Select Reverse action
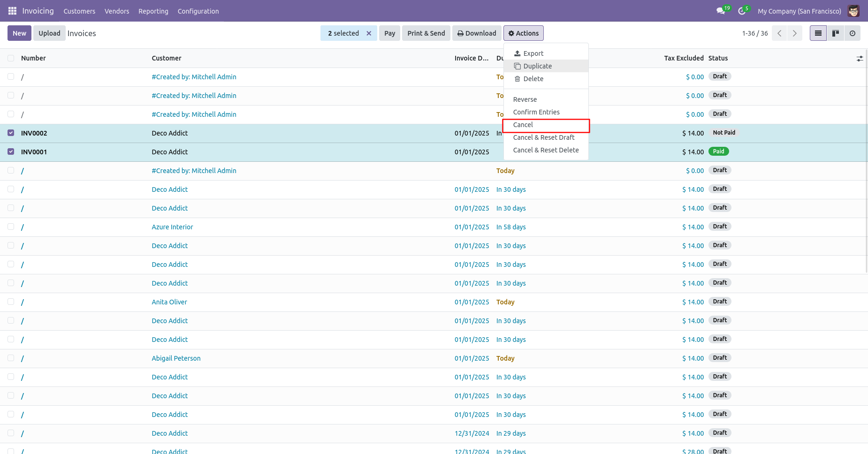 546,99
